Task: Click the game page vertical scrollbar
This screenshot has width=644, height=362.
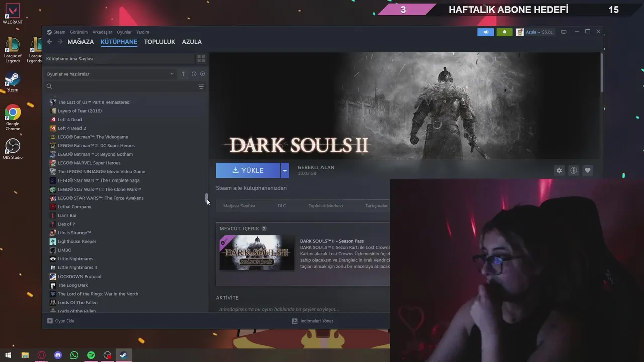Action: (601, 73)
